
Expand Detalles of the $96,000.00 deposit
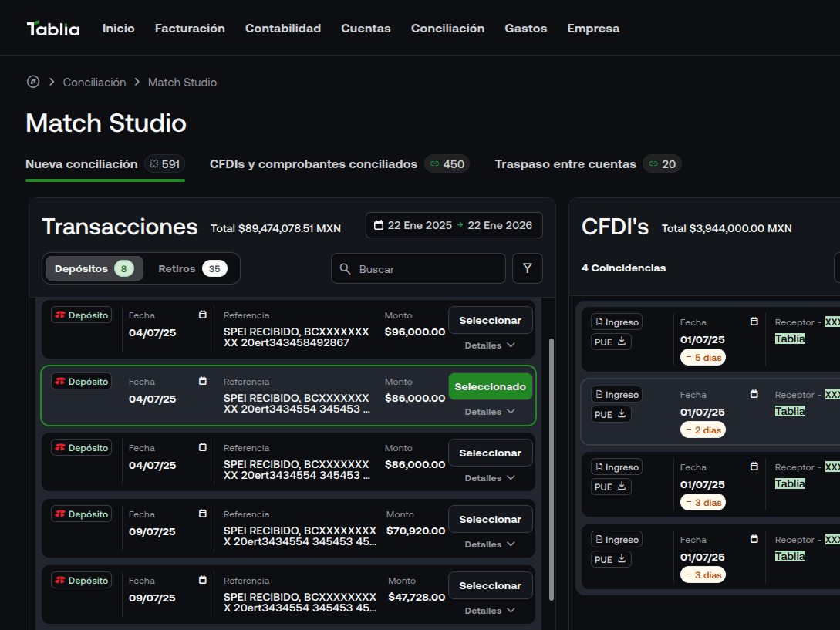[490, 345]
